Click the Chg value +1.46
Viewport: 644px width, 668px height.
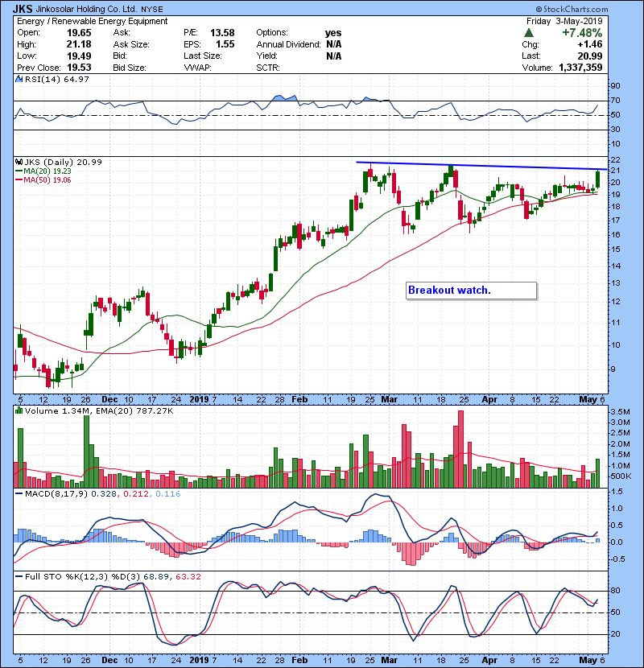click(590, 44)
